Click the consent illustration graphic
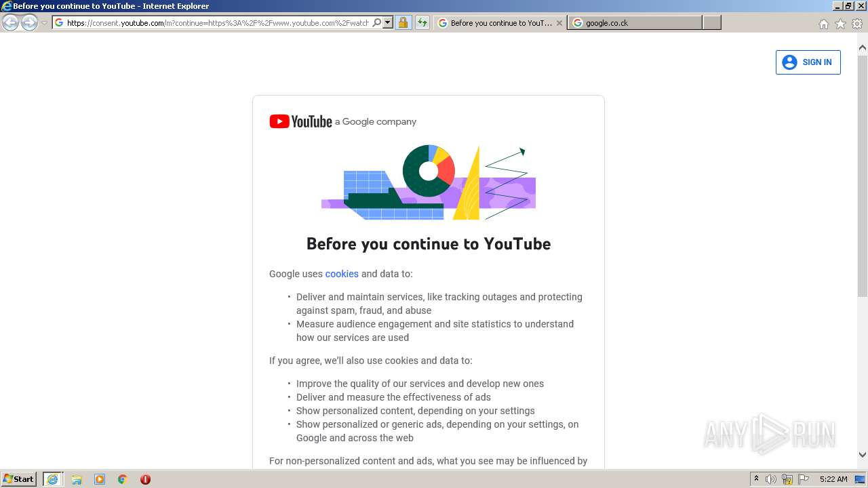The width and height of the screenshot is (868, 488). 429,182
